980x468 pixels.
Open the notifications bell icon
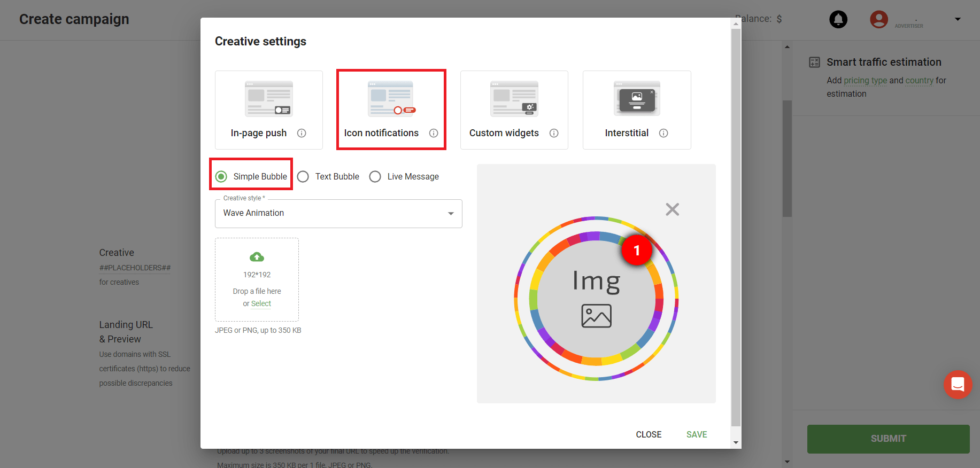click(838, 19)
